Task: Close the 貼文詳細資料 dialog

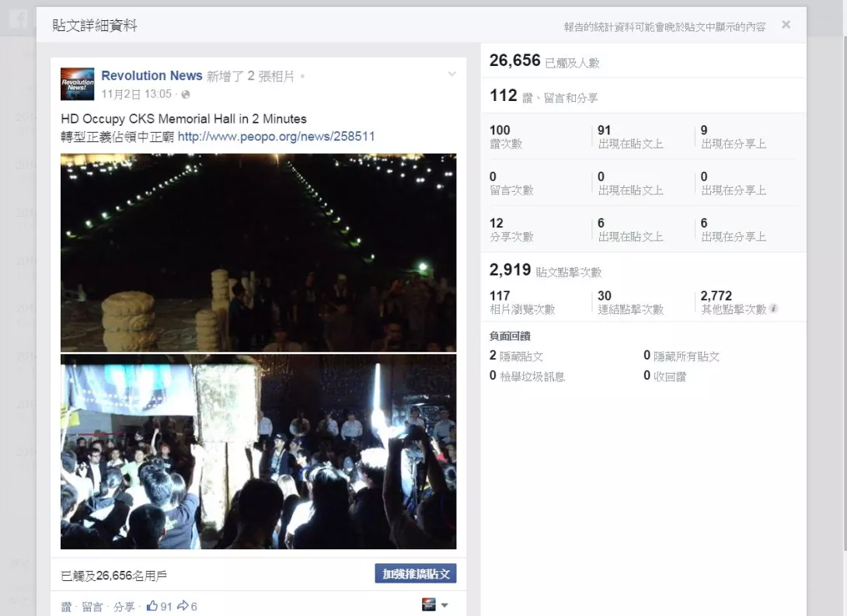Action: click(x=786, y=25)
